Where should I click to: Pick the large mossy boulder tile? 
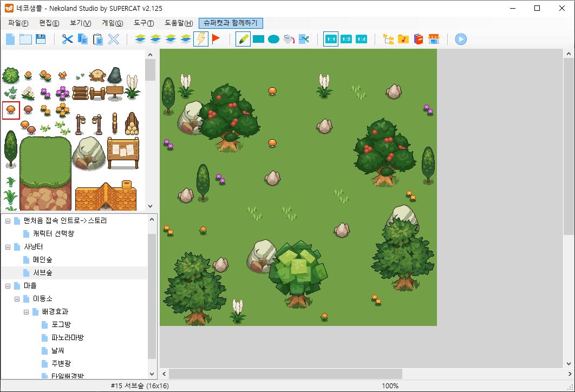pyautogui.click(x=89, y=153)
